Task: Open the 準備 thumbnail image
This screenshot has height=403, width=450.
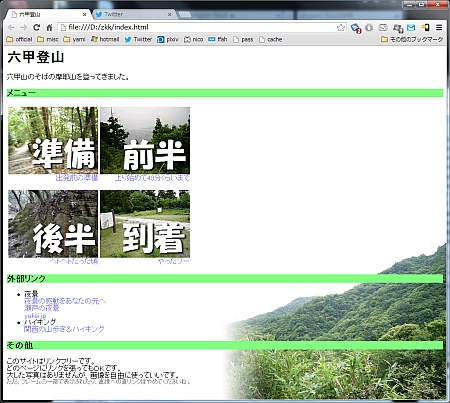Action: pos(53,140)
